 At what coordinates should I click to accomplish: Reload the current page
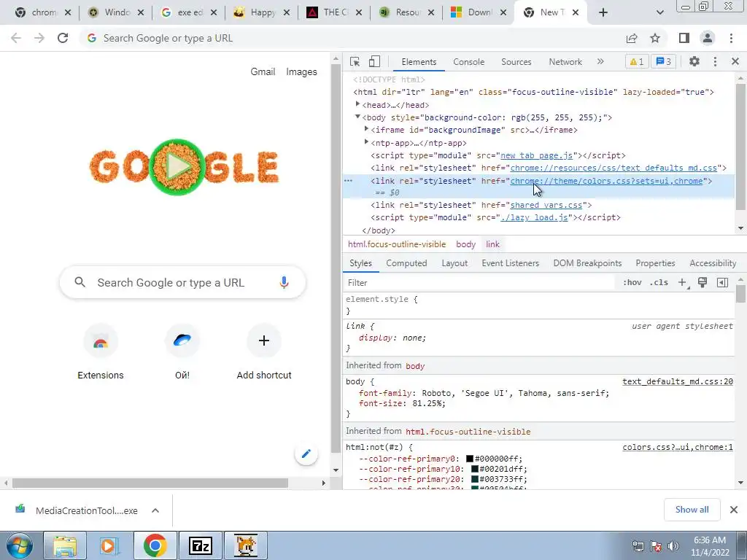point(63,38)
